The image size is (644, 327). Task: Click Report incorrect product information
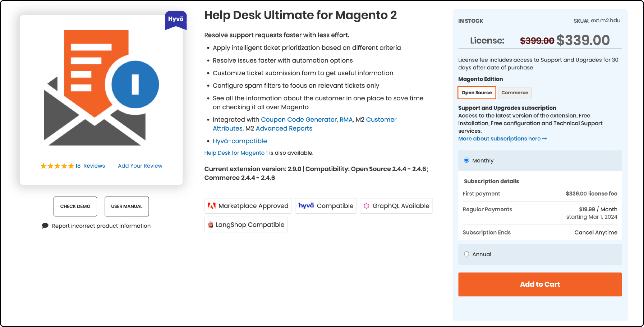tap(101, 226)
